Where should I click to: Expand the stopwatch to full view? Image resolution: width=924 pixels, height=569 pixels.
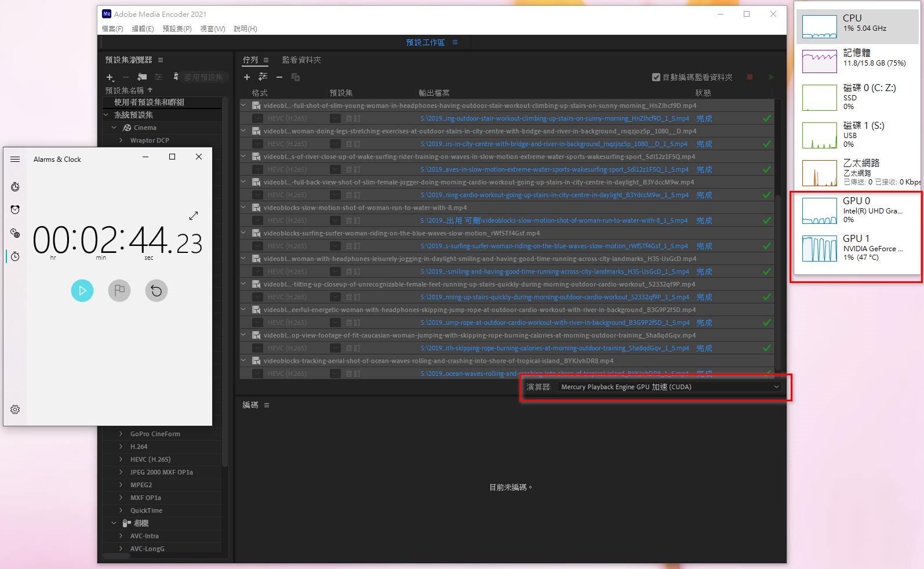[x=194, y=216]
